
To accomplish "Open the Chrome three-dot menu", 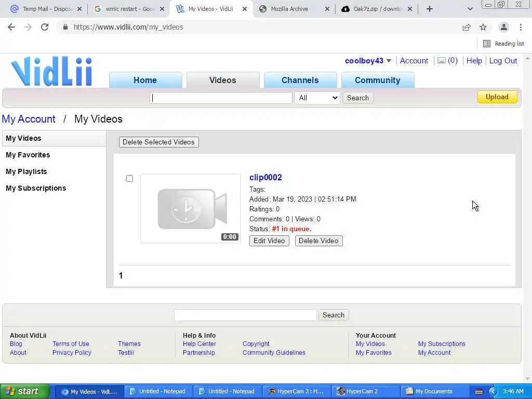I will [x=521, y=27].
